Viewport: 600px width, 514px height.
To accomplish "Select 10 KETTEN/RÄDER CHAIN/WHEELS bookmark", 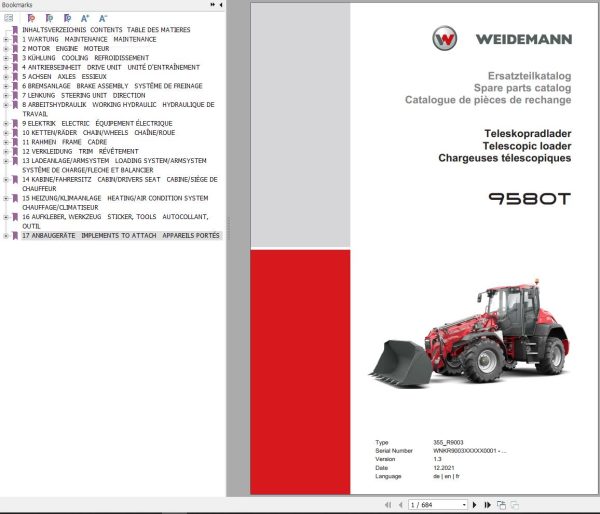I will pos(98,133).
